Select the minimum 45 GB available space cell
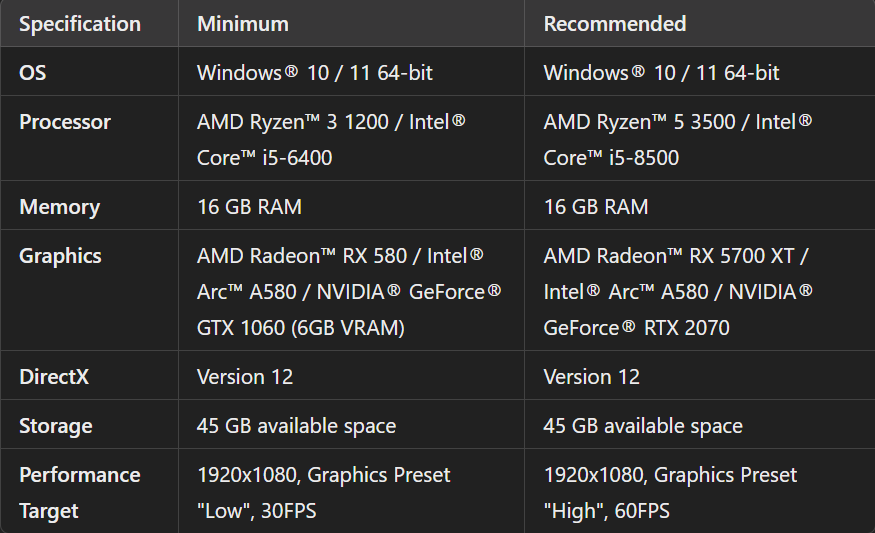 [296, 426]
